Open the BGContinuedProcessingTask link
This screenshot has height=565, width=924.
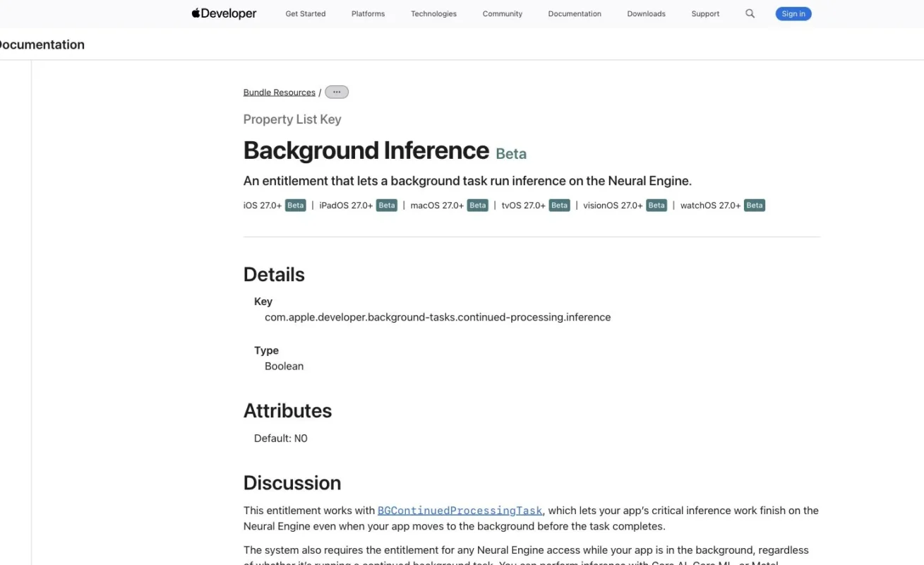click(460, 511)
